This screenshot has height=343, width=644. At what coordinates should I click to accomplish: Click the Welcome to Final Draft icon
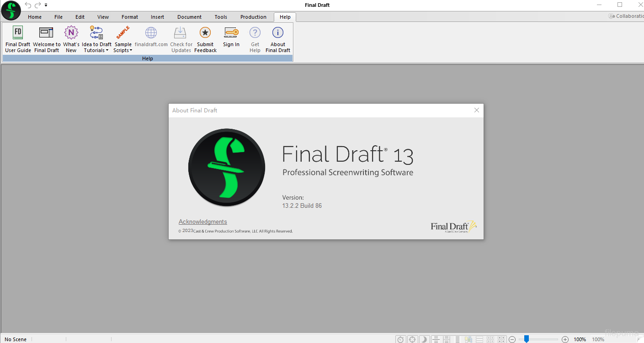pos(46,33)
